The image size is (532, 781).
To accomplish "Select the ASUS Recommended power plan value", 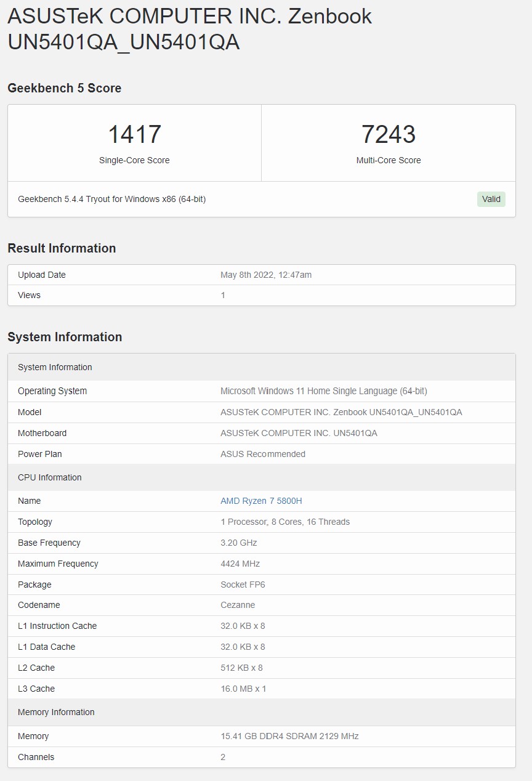I will (x=263, y=454).
